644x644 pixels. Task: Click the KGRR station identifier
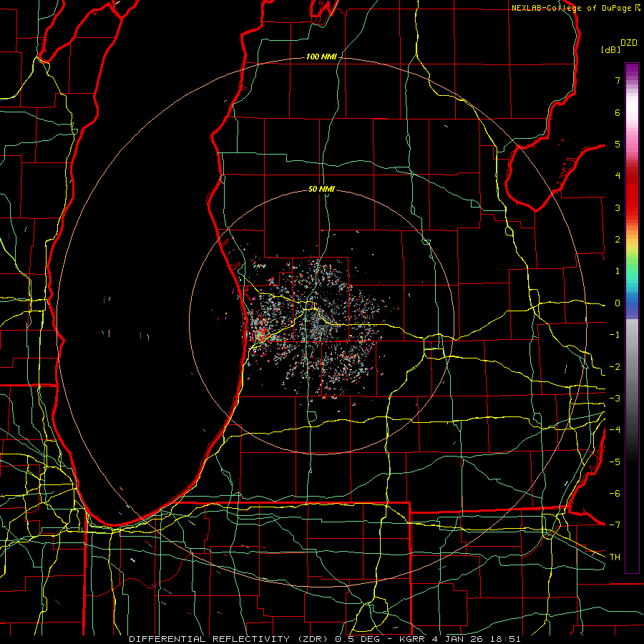(x=413, y=639)
